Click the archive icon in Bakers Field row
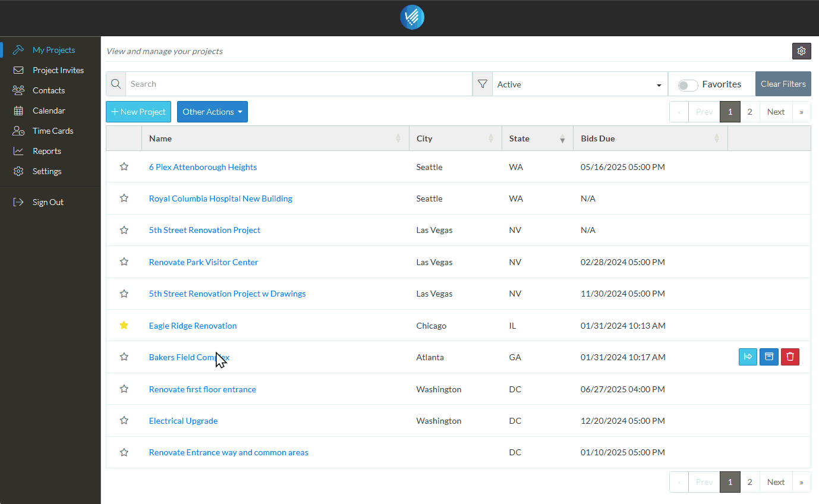 (769, 357)
